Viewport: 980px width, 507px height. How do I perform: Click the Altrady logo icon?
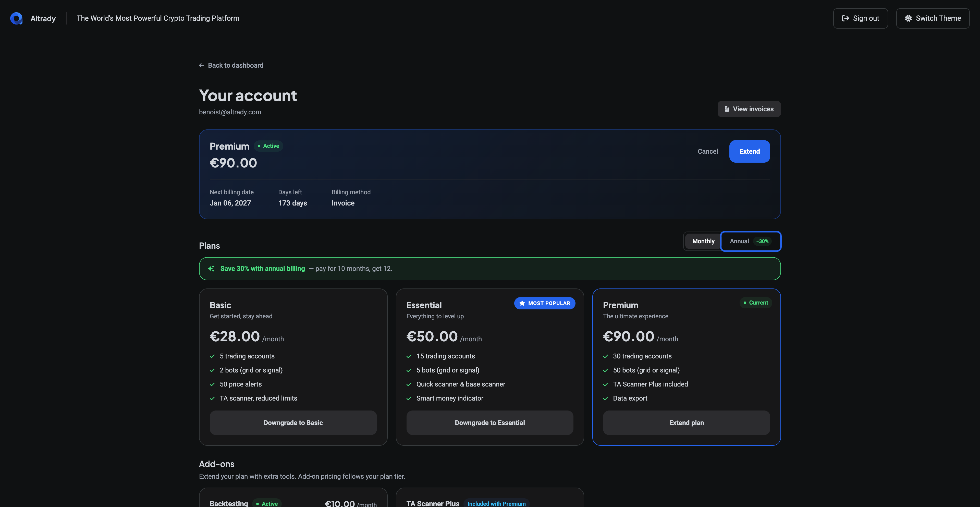pyautogui.click(x=16, y=18)
